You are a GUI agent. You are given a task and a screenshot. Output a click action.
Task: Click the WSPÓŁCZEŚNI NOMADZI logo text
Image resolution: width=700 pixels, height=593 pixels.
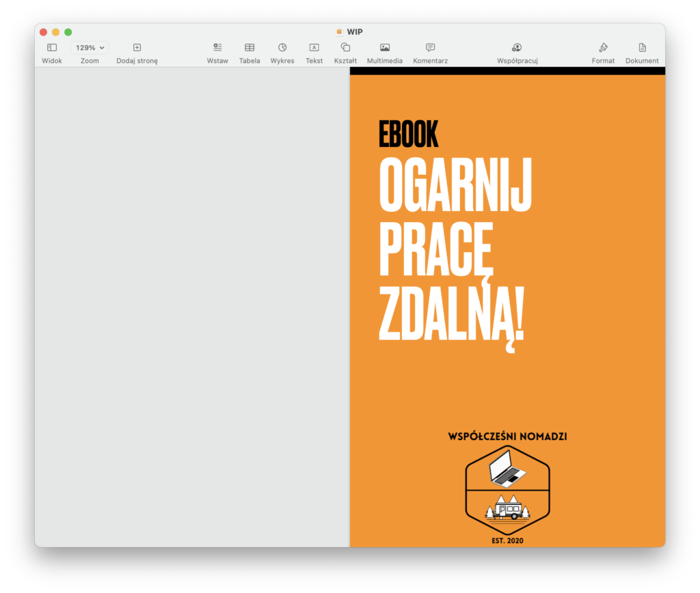(507, 437)
